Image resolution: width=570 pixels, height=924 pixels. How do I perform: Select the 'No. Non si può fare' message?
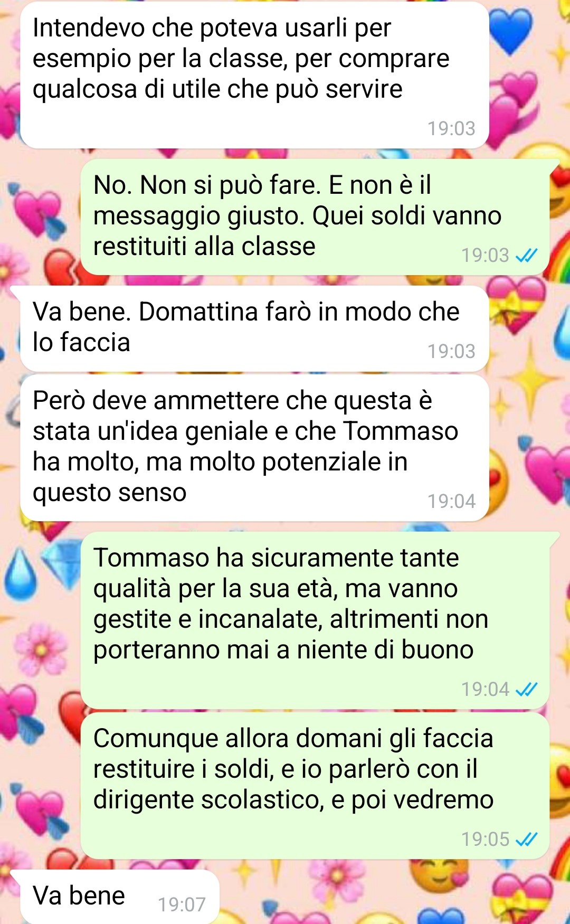coord(316,217)
